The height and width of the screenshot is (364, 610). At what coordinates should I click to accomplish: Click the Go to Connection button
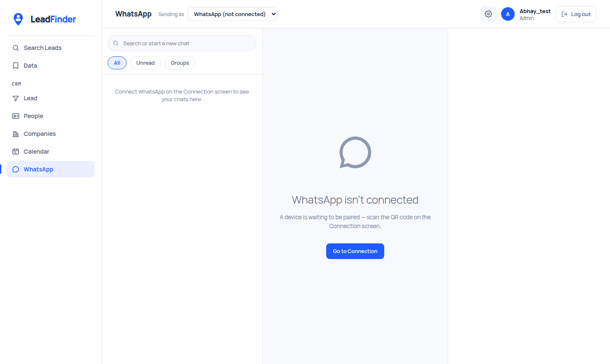[x=355, y=251]
